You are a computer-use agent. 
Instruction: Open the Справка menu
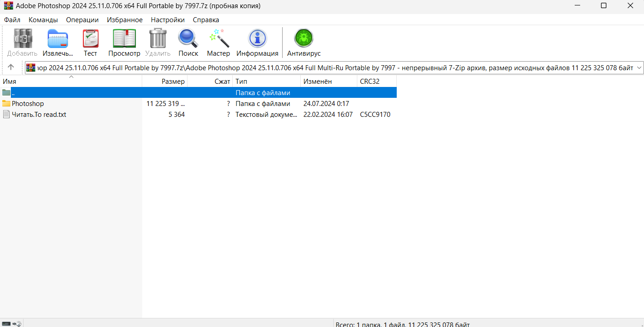(x=206, y=20)
